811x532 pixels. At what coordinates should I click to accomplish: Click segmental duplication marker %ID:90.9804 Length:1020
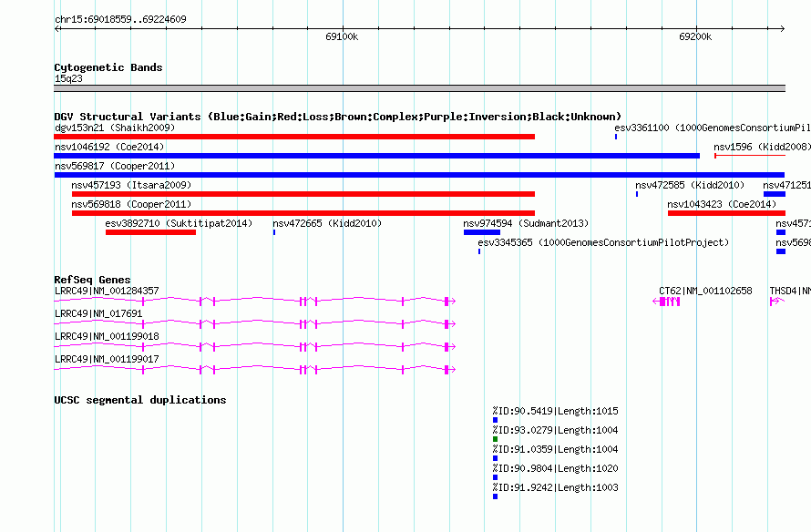[495, 477]
